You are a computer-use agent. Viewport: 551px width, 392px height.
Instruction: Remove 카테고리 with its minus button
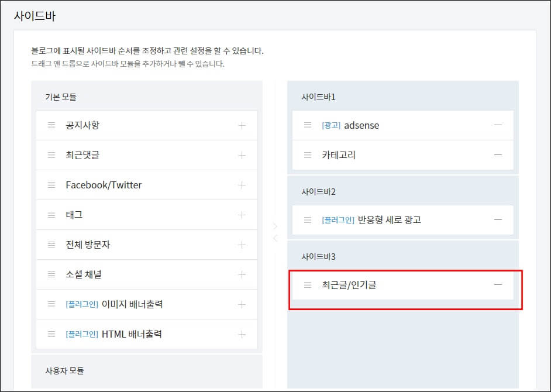498,154
